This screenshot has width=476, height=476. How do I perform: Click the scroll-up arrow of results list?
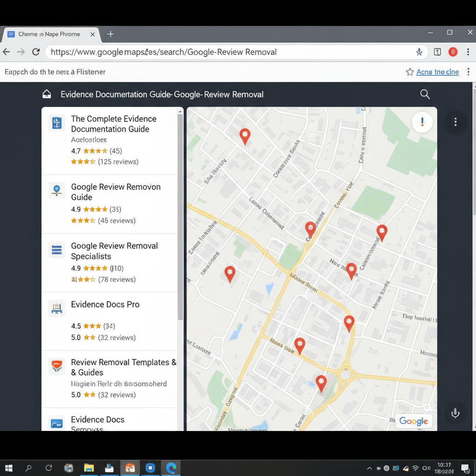click(x=180, y=112)
